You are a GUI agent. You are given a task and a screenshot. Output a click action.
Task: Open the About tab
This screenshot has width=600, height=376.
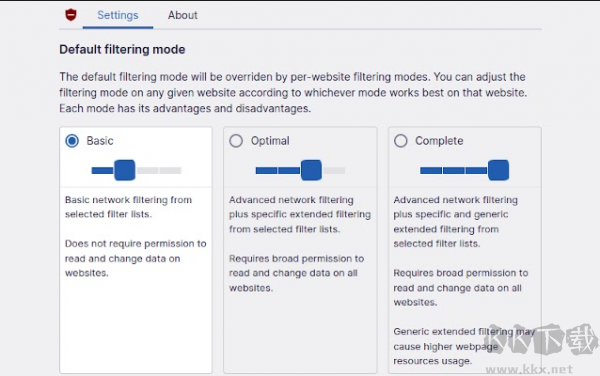tap(183, 15)
